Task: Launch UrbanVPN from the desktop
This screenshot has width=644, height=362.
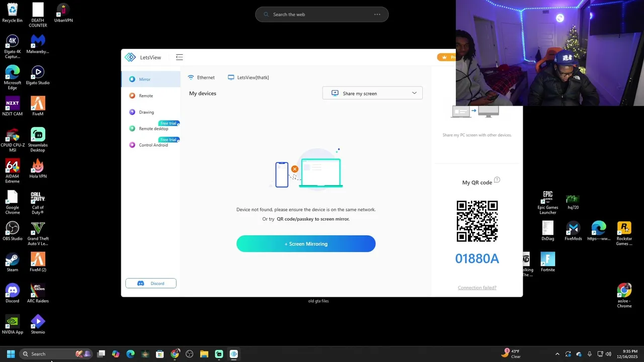Action: tap(63, 13)
